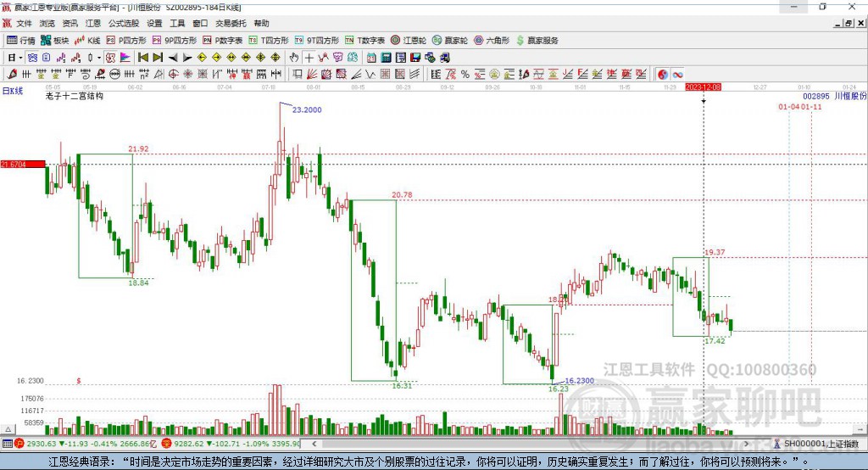Open the calendar icon in second toolbar
Image resolution: width=868 pixels, height=470 pixels.
371,58
